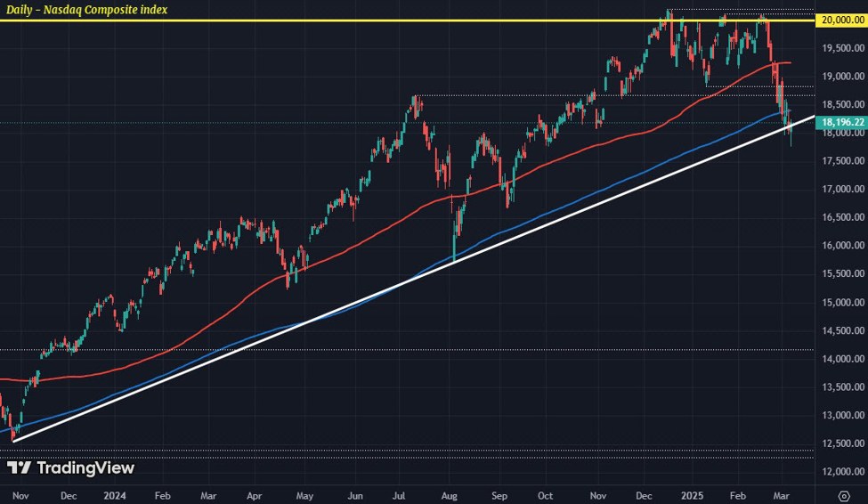
Task: Click the current price label 18,196.22
Action: coord(841,122)
